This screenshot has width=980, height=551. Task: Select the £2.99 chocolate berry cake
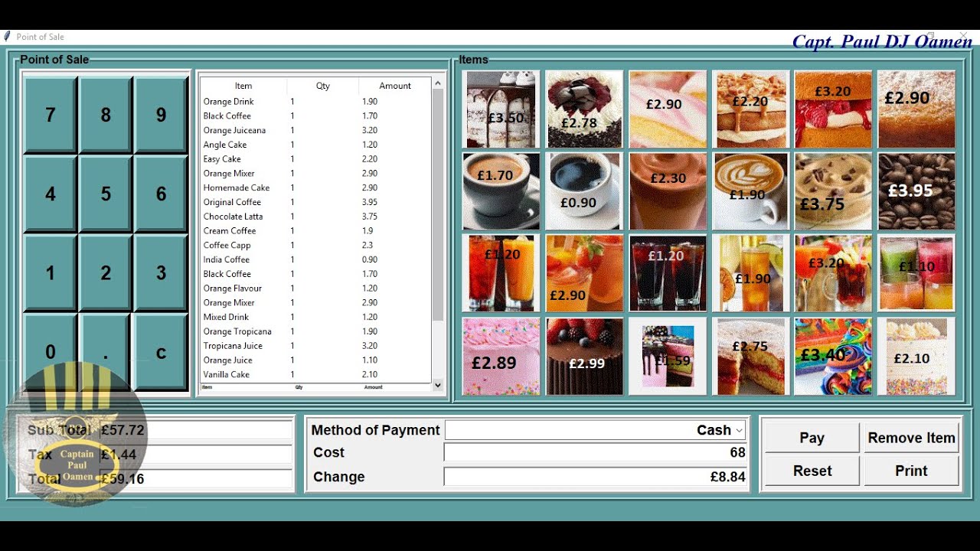(x=584, y=357)
